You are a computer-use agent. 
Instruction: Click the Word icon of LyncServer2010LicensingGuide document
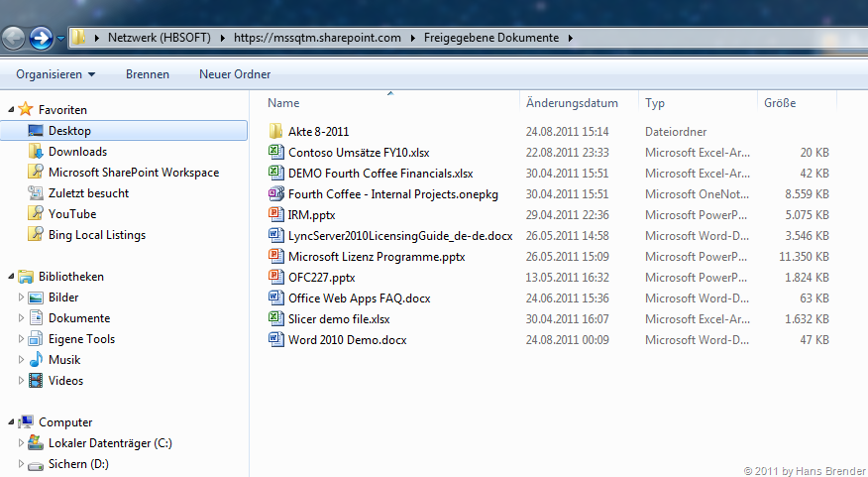276,235
